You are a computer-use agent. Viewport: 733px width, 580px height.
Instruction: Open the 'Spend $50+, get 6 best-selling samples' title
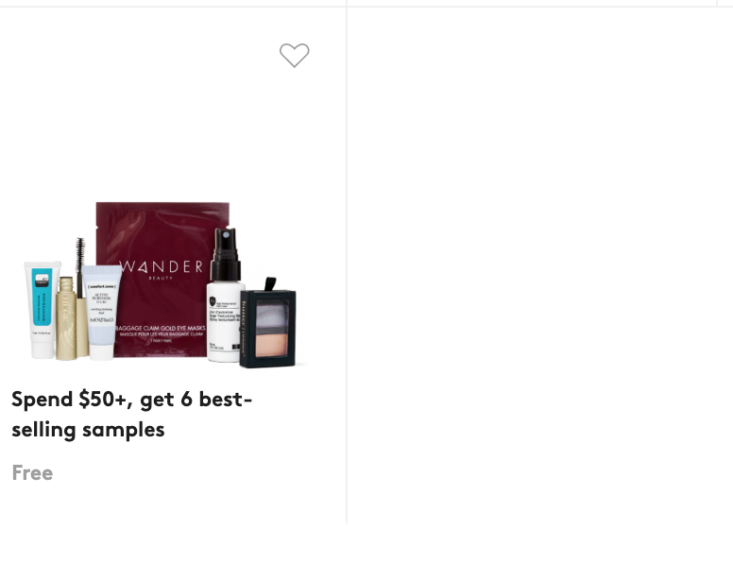click(x=132, y=415)
